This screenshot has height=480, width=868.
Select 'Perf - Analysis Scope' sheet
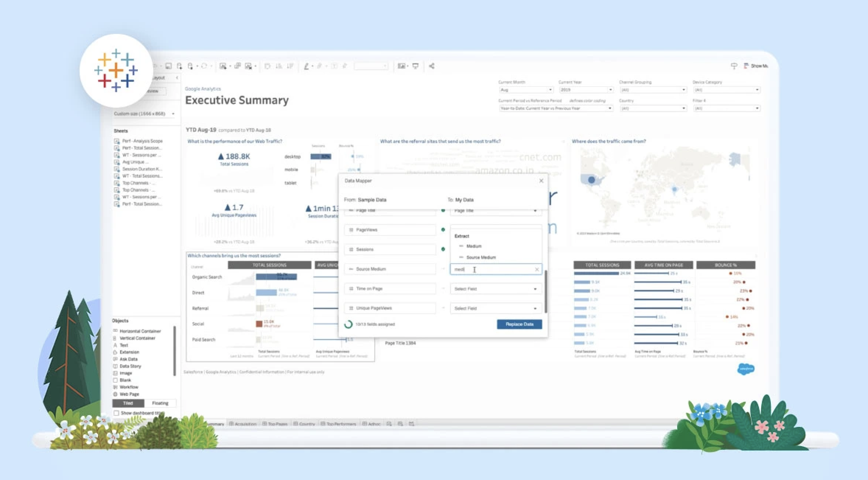[x=139, y=141]
